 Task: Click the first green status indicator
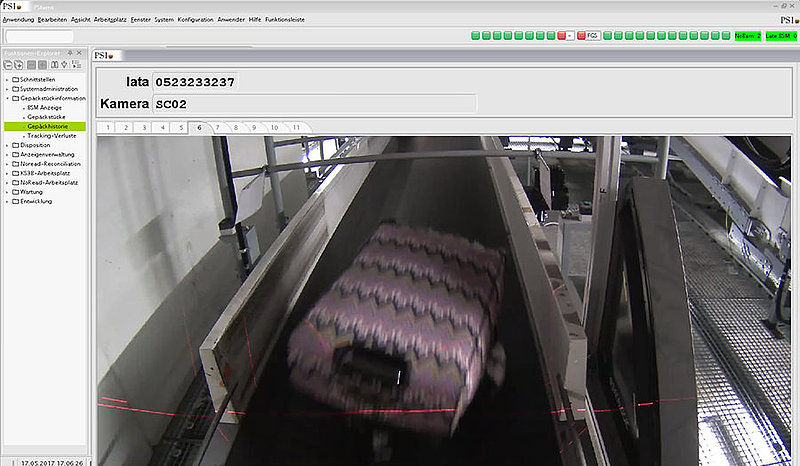[x=475, y=36]
